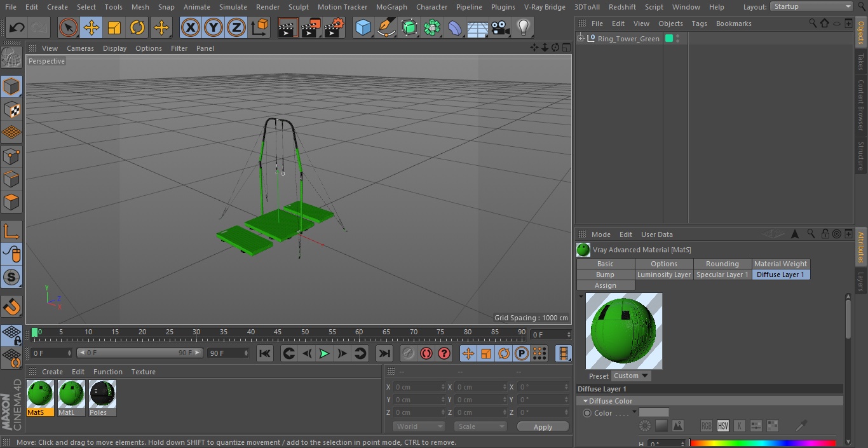Viewport: 868px width, 448px height.
Task: Open the Preset Custom dropdown
Action: pos(631,376)
